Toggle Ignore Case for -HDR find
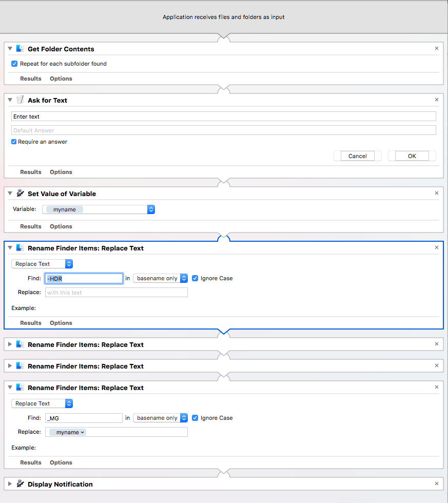The width and height of the screenshot is (448, 503). point(195,278)
